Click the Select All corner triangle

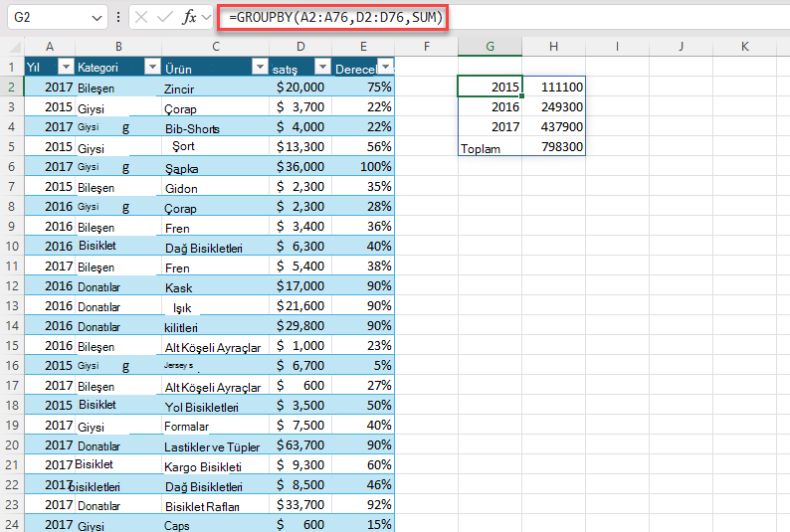(x=15, y=48)
